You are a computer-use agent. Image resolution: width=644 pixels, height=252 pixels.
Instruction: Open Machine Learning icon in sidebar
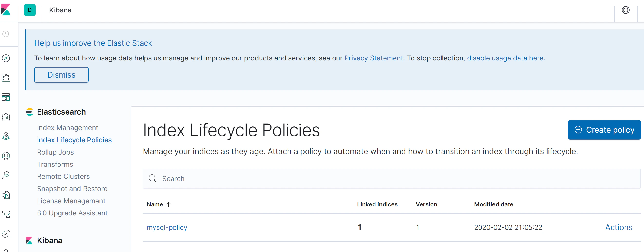click(6, 155)
